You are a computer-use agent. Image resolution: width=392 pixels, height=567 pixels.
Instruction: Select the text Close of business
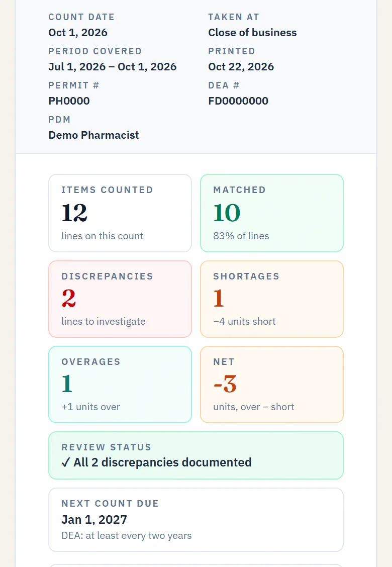(x=252, y=33)
